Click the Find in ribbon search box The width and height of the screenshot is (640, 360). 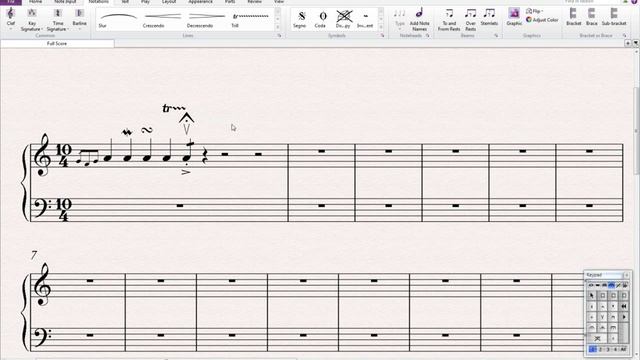[x=592, y=2]
